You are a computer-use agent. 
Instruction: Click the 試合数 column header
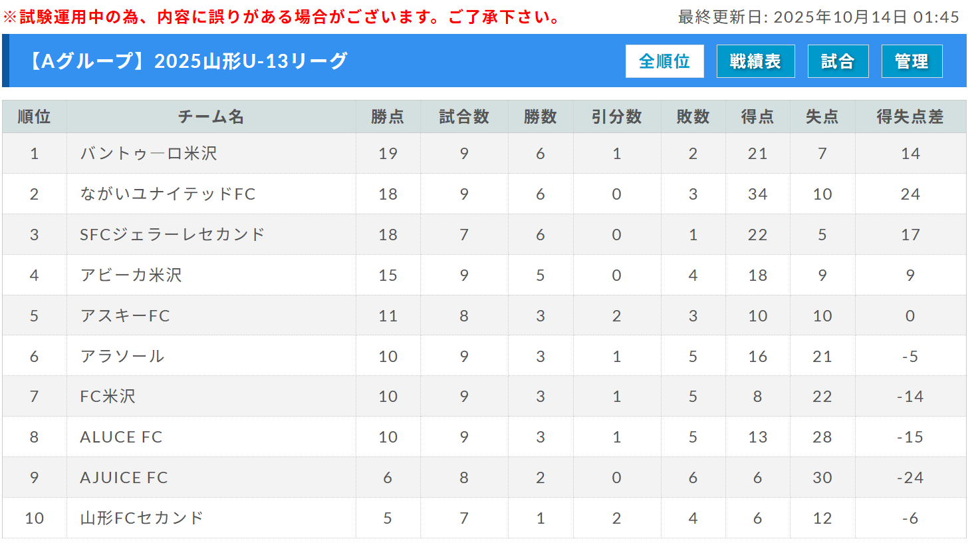[x=464, y=117]
